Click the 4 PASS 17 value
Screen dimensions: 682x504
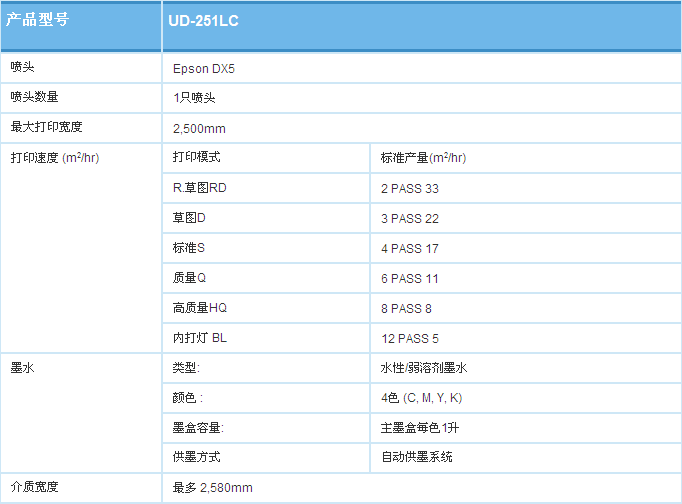tap(410, 248)
